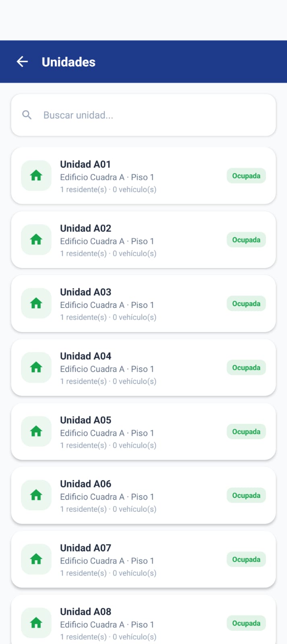The image size is (287, 644).
Task: Click the Ocupada badge on Unidad A01
Action: tap(246, 176)
